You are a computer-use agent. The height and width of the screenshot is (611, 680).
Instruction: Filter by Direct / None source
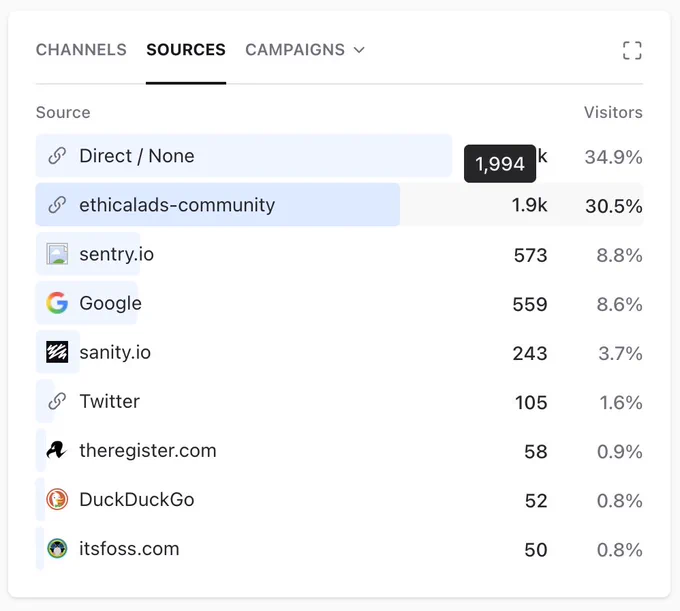pyautogui.click(x=137, y=156)
